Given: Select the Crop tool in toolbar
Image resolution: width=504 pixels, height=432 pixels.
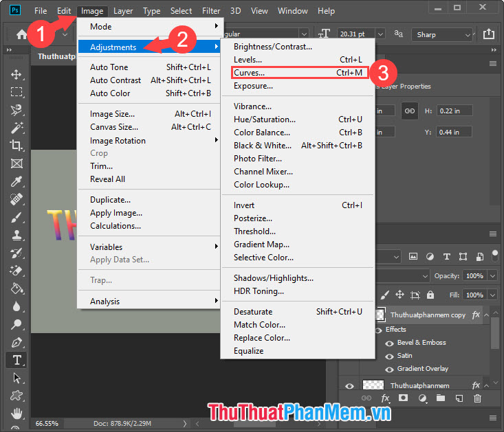Looking at the screenshot, I should point(16,146).
